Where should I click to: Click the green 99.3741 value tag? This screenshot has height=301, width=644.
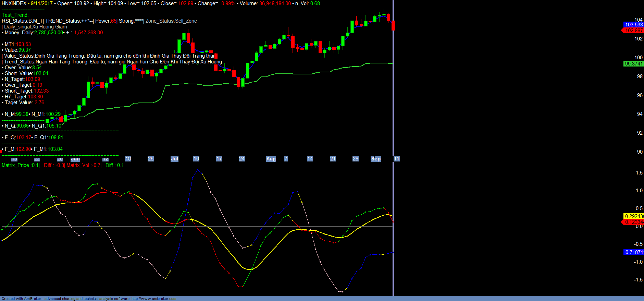point(634,64)
